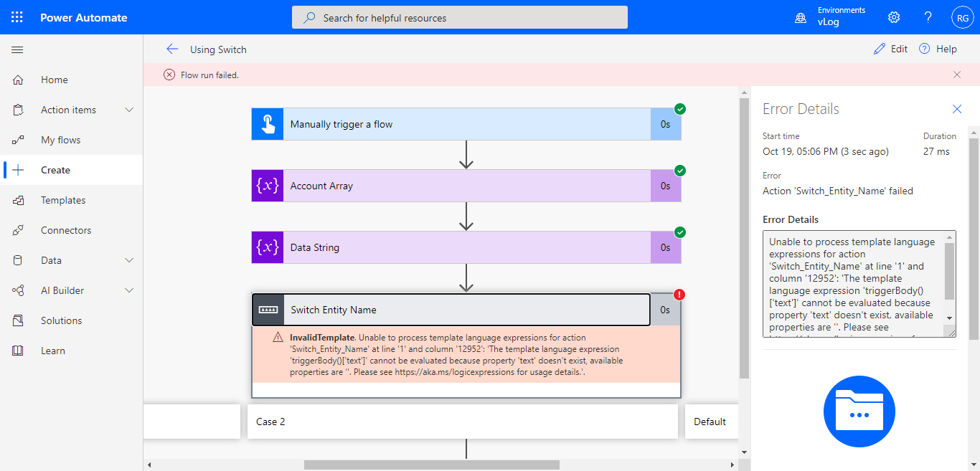980x471 pixels.
Task: Open the help question mark icon
Action: [928, 17]
